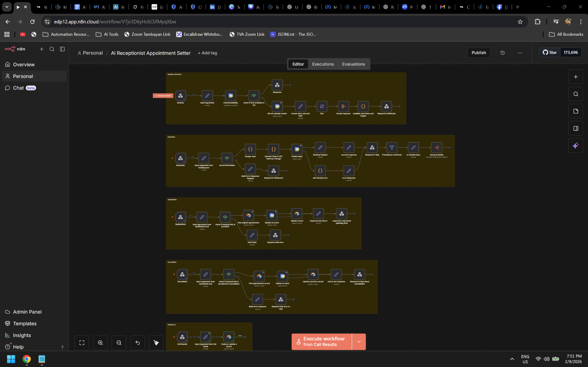
Task: Click the zoom out canvas button
Action: pos(119,343)
